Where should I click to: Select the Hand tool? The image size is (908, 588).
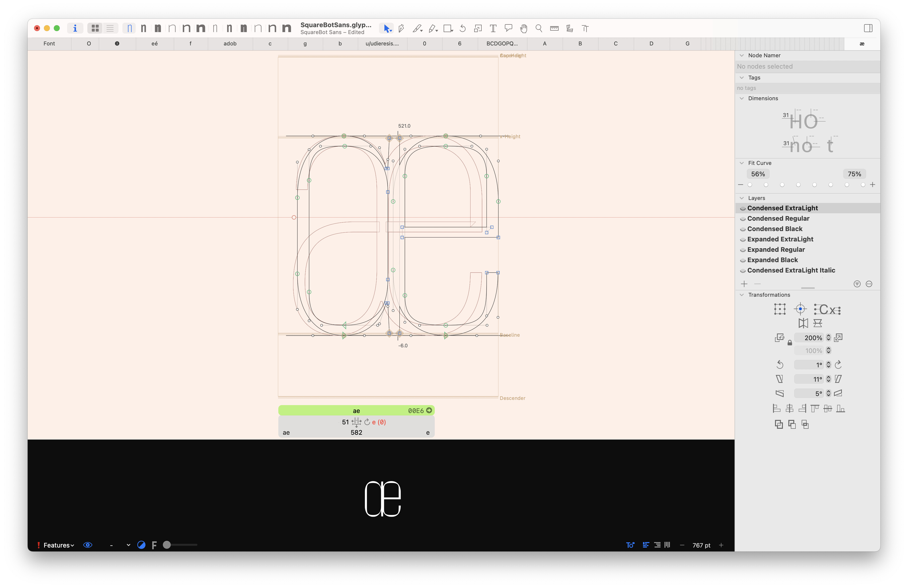(523, 28)
